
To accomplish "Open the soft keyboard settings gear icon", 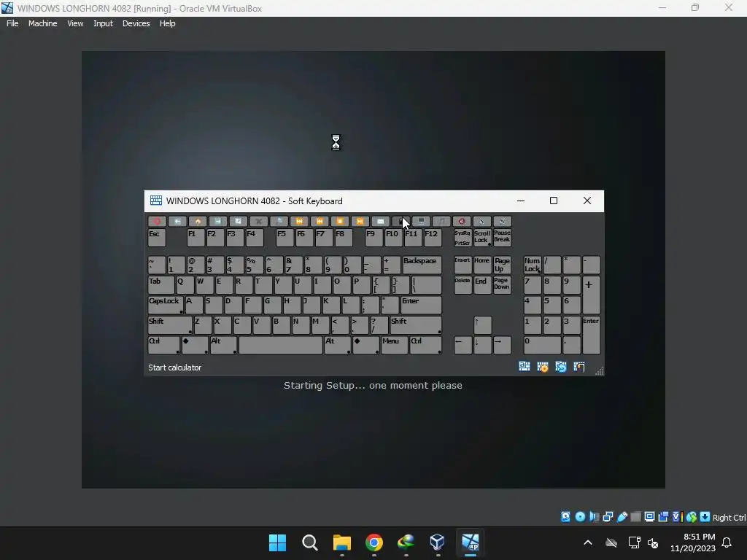I will (x=543, y=367).
